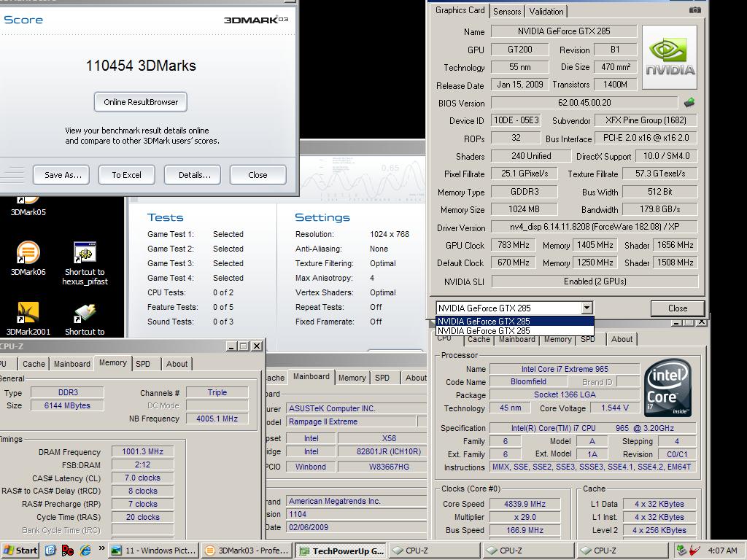
Task: Click the Resolution setting 1024 x 768
Action: point(390,234)
